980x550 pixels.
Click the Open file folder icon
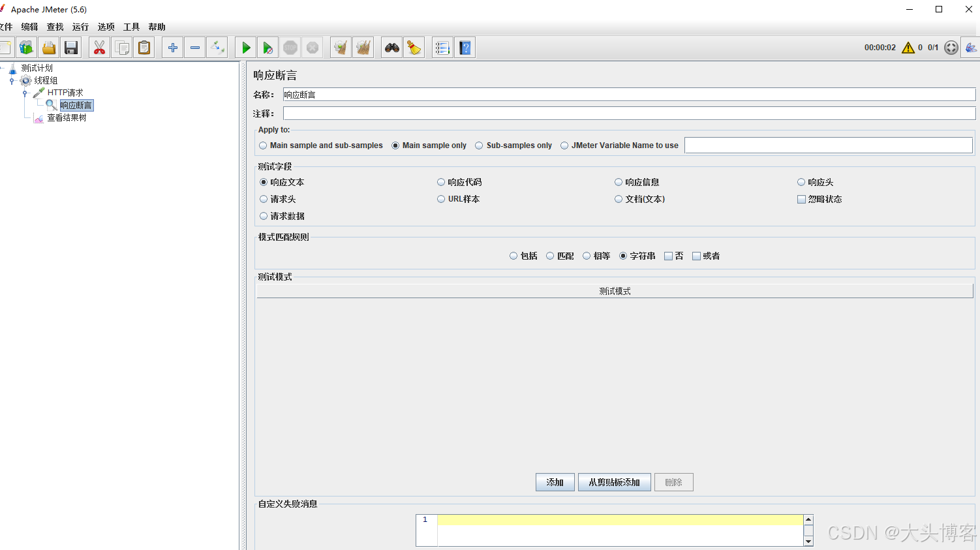(x=49, y=48)
